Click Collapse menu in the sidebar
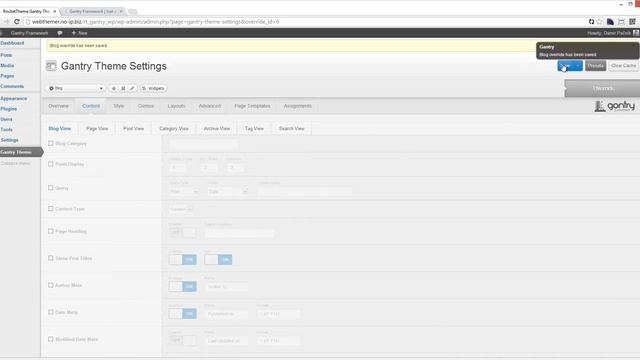Viewport: 640px width, 360px height. [x=15, y=163]
